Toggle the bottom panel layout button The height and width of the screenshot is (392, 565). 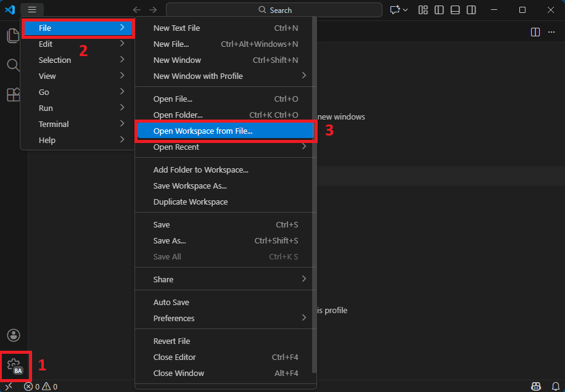coord(455,10)
